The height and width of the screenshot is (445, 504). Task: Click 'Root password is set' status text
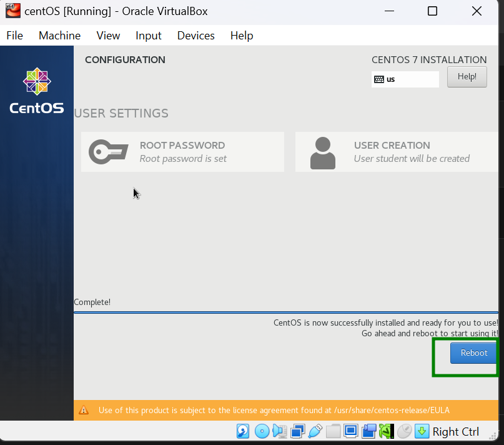point(183,159)
